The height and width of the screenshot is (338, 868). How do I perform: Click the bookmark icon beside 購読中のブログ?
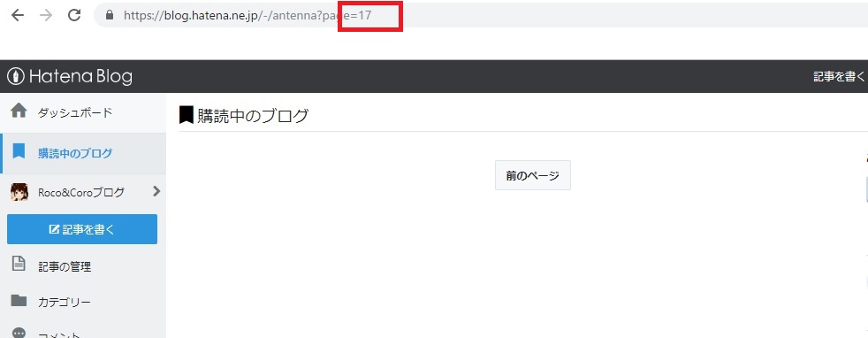[x=19, y=151]
